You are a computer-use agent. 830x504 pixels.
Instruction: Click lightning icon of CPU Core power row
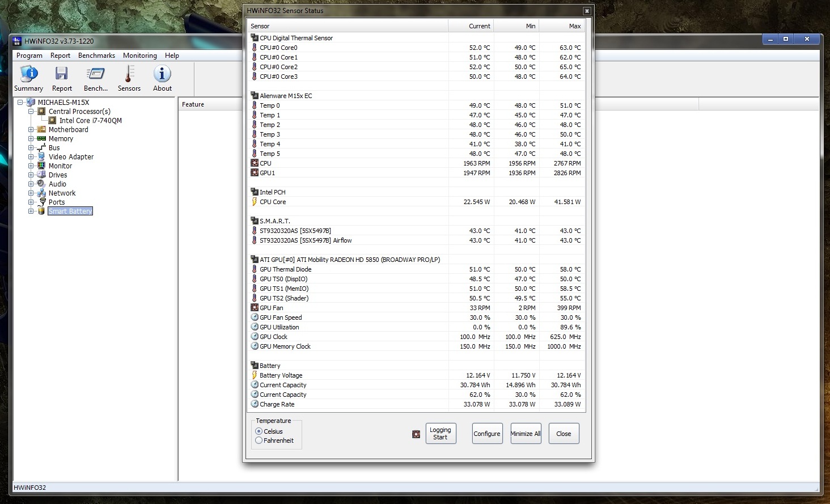[x=255, y=202]
